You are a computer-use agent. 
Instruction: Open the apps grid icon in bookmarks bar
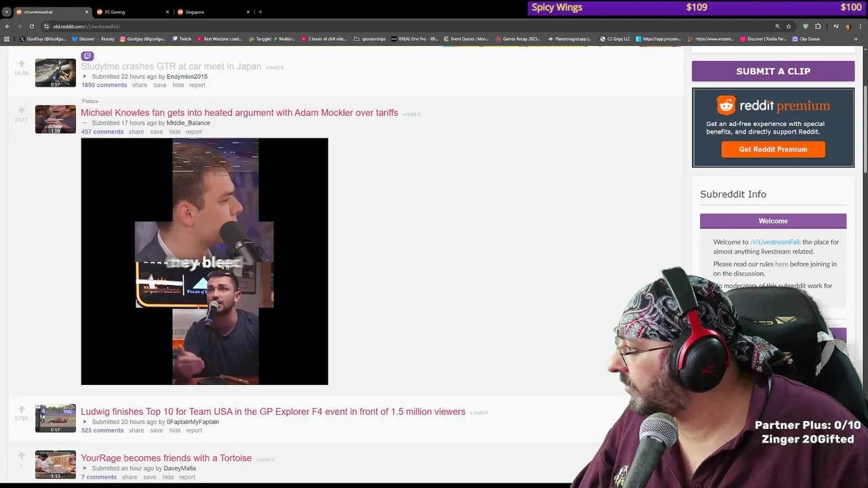coord(7,39)
